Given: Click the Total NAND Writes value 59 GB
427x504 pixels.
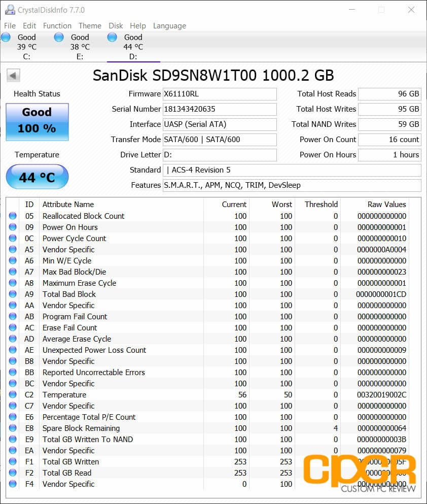Looking at the screenshot, I should (x=389, y=124).
